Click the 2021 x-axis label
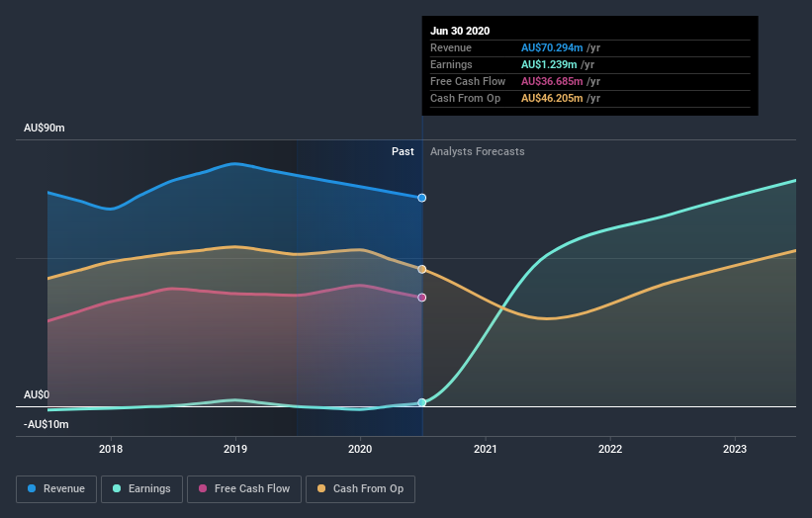This screenshot has height=518, width=812. [x=486, y=449]
